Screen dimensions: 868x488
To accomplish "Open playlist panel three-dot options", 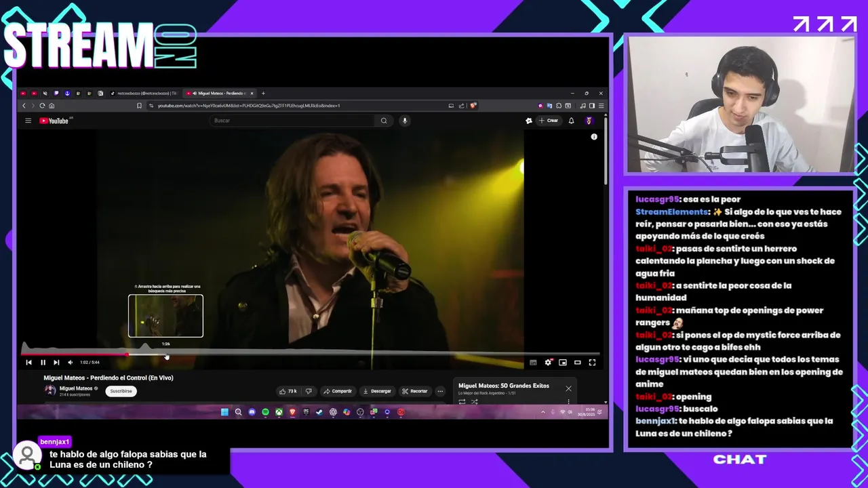I will (x=568, y=402).
